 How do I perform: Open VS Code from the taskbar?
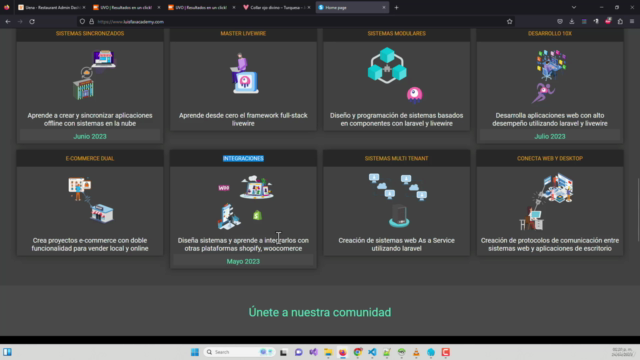[x=372, y=352]
